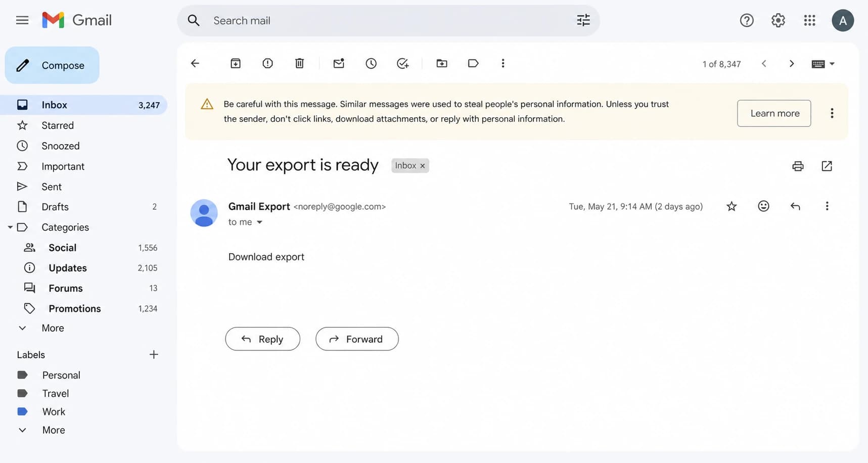Viewport: 868px width, 463px height.
Task: Go back to Inbox arrow
Action: [195, 63]
